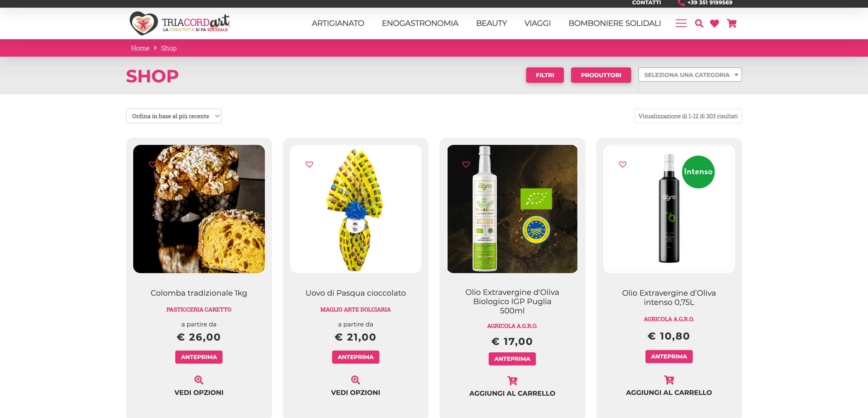Open the hamburger menu icon
Image resolution: width=868 pixels, height=418 pixels.
[x=681, y=23]
